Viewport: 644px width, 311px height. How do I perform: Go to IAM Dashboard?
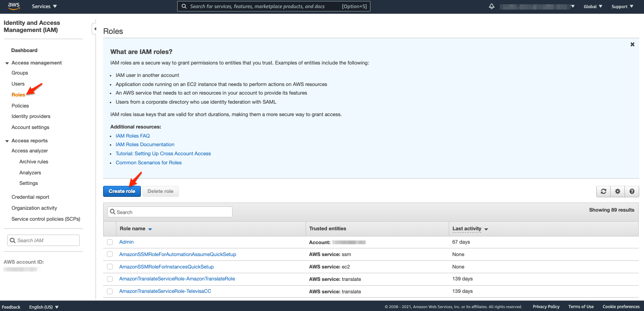coord(24,50)
